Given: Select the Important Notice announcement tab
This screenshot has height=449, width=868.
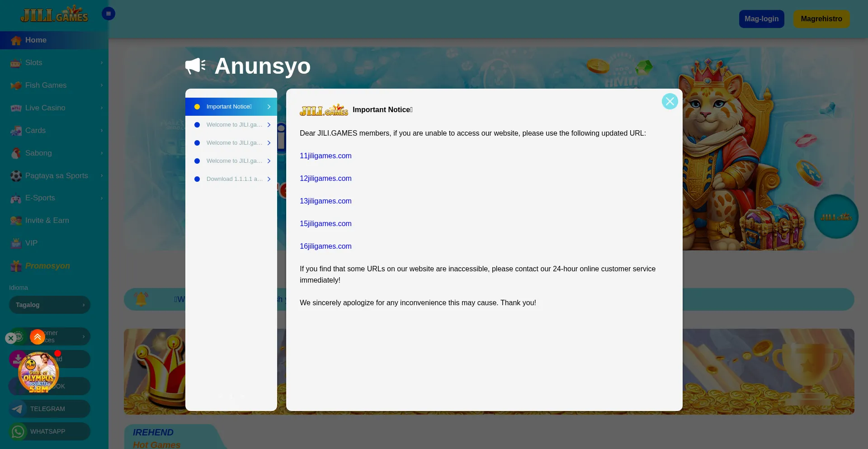Looking at the screenshot, I should click(231, 107).
